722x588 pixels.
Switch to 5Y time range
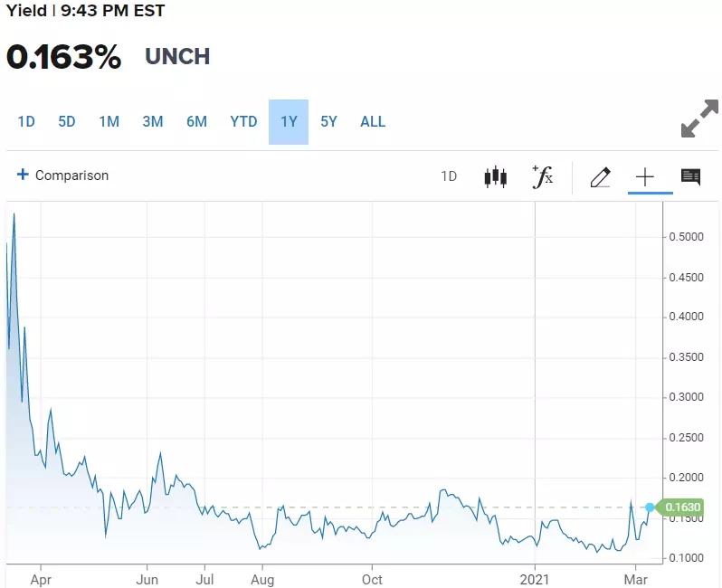coord(328,121)
